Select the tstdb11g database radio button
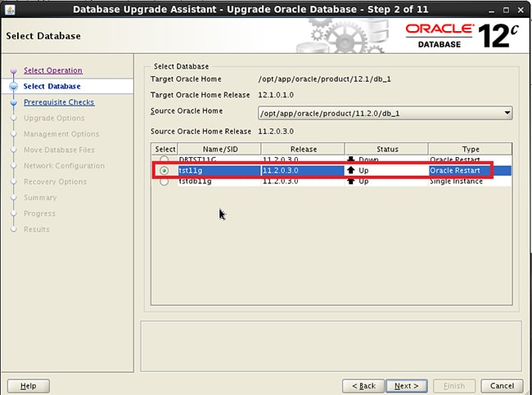This screenshot has width=532, height=395. coord(165,182)
